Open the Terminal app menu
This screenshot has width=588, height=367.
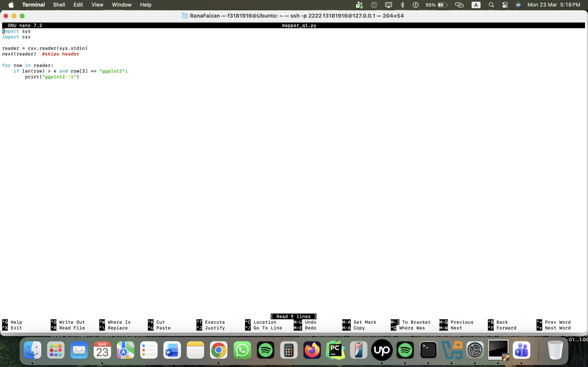tap(33, 5)
